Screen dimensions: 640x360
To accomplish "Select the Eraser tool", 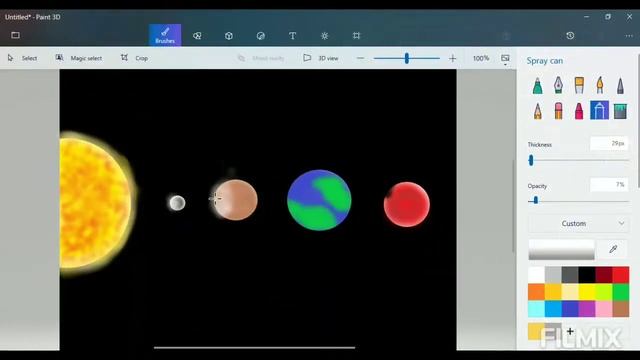I will tap(558, 111).
